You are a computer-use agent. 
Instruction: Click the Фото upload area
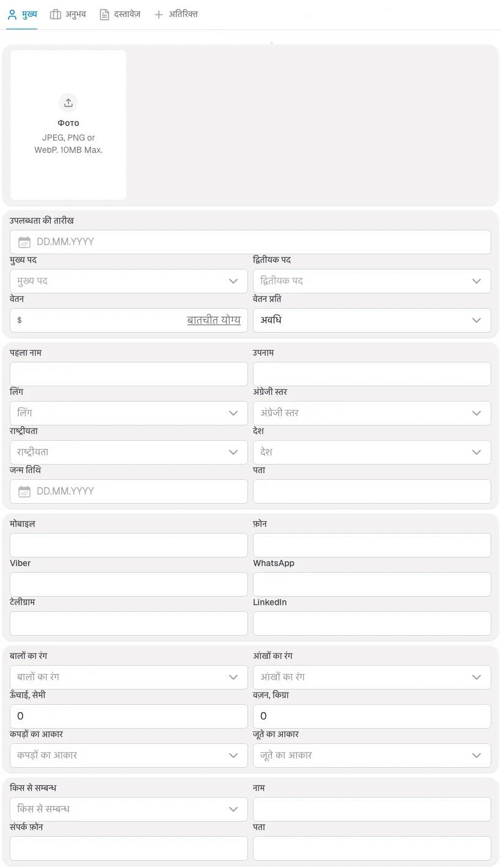(68, 125)
